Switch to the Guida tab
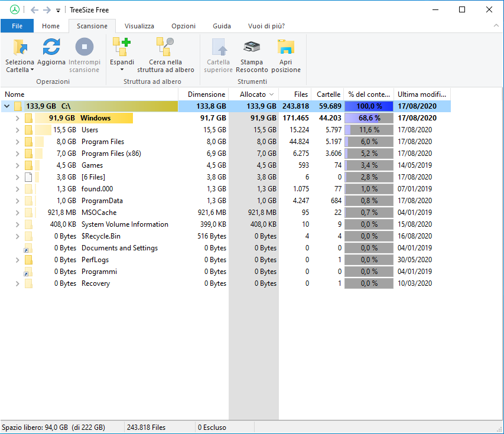The width and height of the screenshot is (504, 434). (222, 26)
